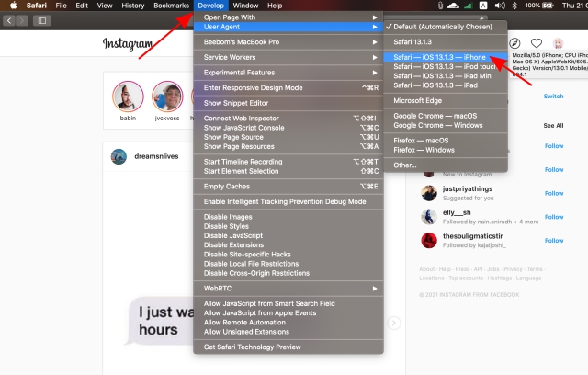Click the volume icon in menu bar
Screen dimensions: 588x375
coord(500,6)
